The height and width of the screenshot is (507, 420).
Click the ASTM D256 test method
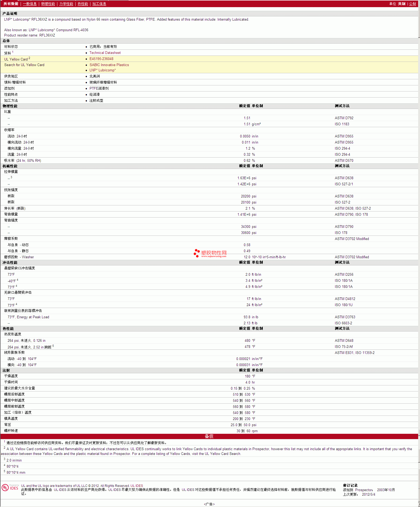[344, 275]
